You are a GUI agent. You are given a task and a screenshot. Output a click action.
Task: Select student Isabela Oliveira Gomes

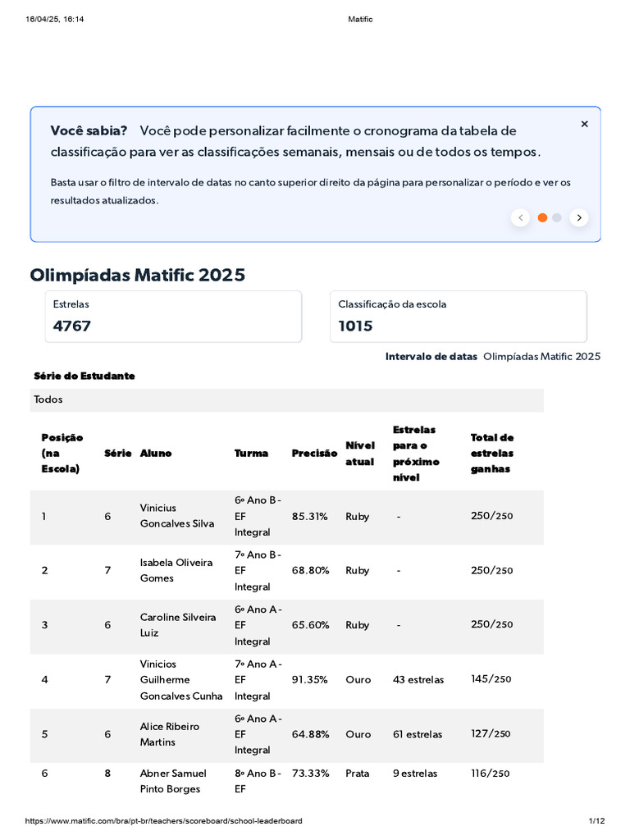pos(176,570)
